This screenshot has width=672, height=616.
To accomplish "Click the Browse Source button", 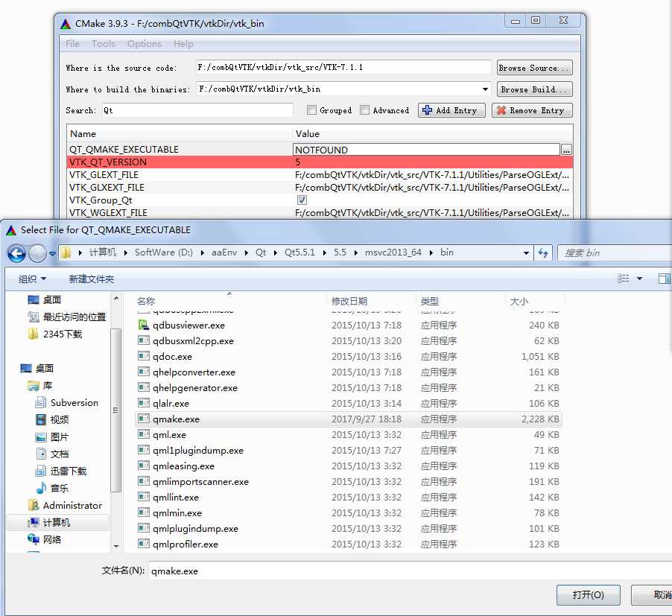I will pyautogui.click(x=534, y=68).
